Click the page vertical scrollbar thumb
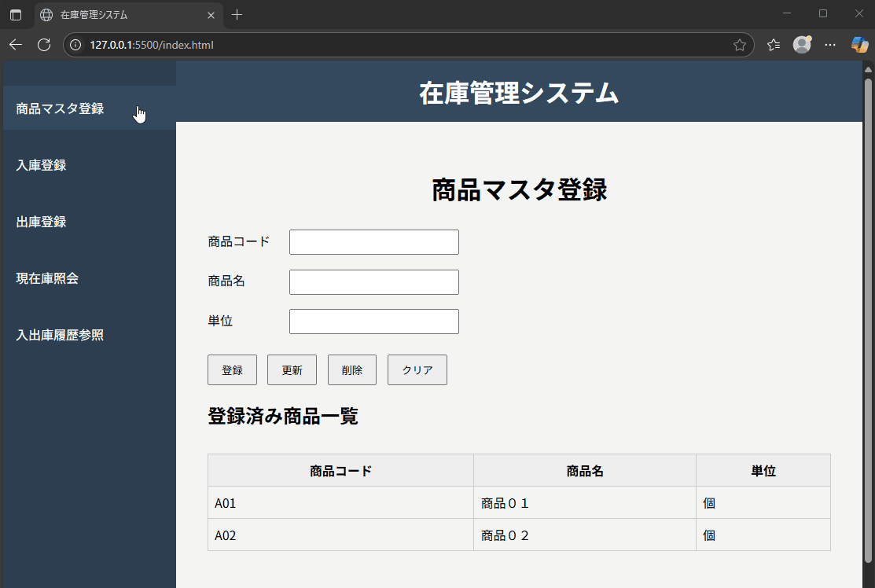875x588 pixels. 868,320
